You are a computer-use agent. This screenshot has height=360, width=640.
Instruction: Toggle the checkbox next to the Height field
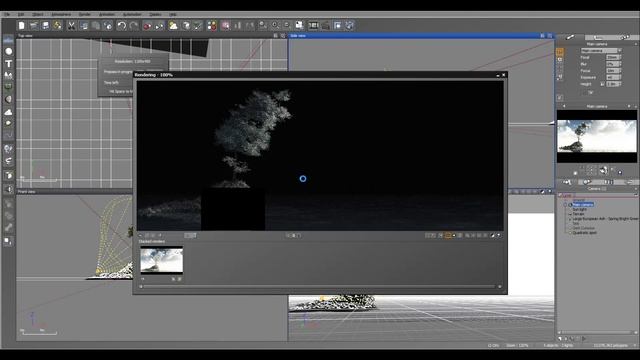[602, 84]
